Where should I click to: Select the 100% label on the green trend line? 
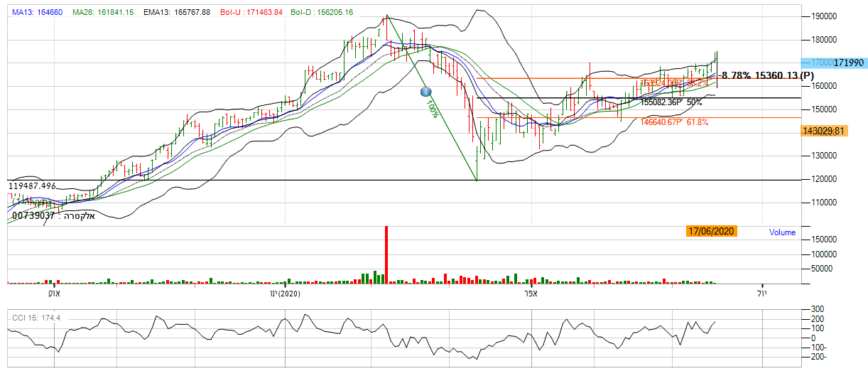point(431,110)
